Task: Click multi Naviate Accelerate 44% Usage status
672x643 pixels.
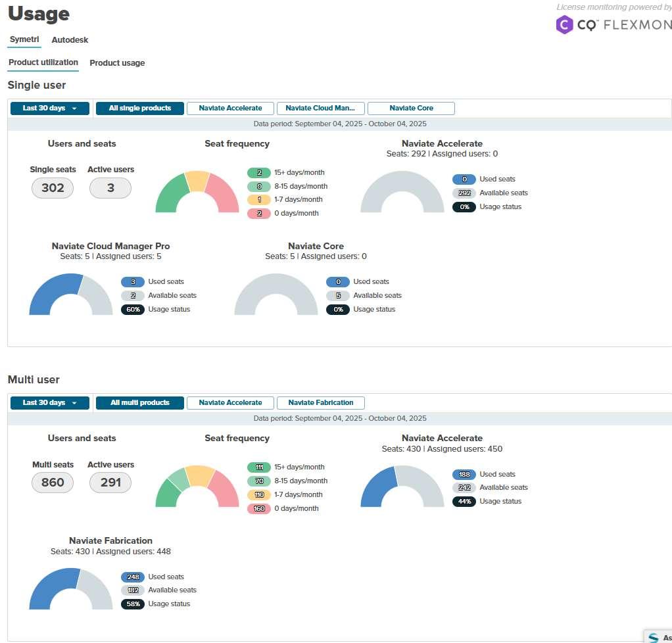Action: pos(464,501)
